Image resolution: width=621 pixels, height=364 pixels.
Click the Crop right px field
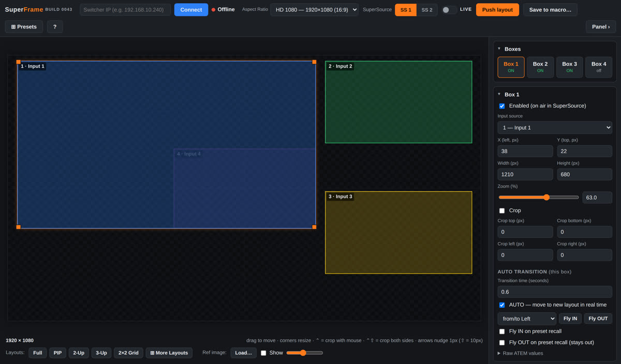[584, 255]
